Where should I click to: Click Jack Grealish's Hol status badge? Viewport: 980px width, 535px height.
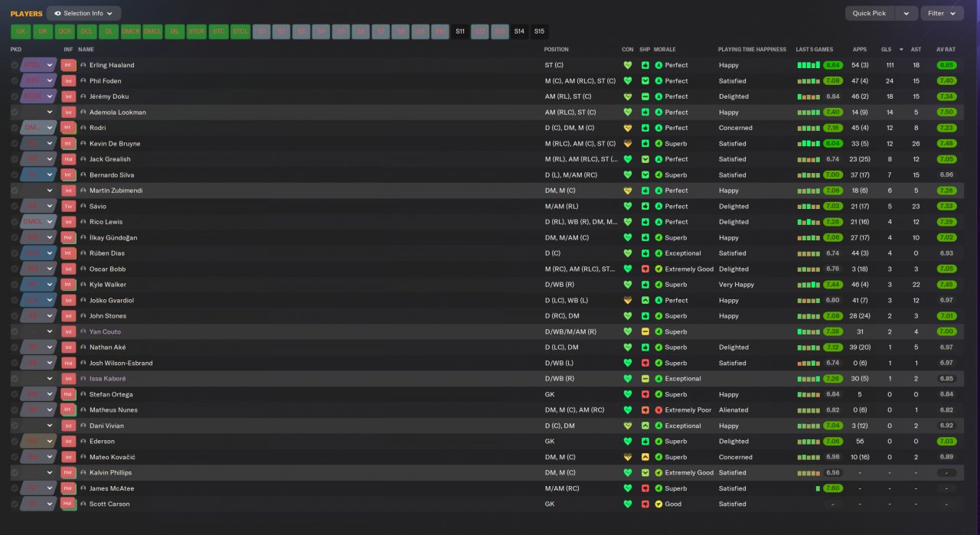point(68,159)
